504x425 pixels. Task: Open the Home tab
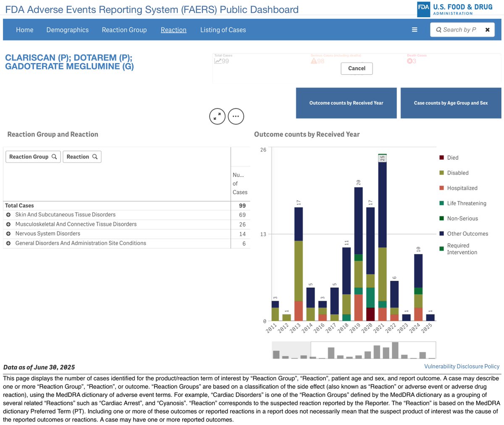pyautogui.click(x=25, y=30)
